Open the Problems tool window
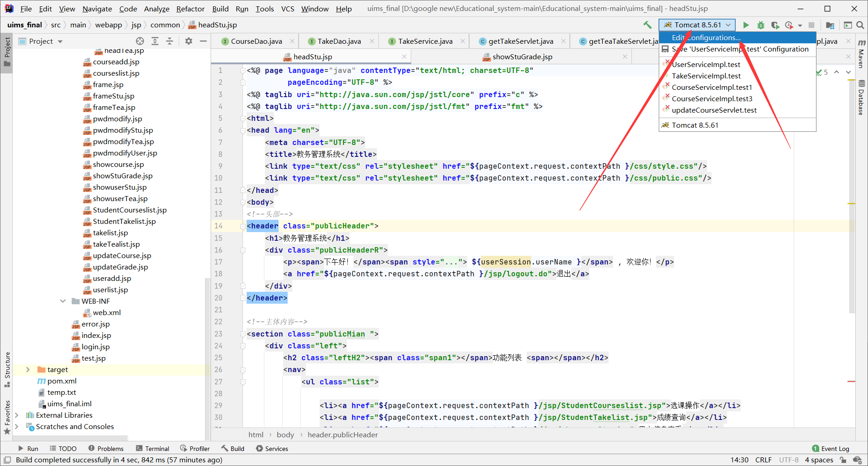This screenshot has width=868, height=466. (106, 448)
